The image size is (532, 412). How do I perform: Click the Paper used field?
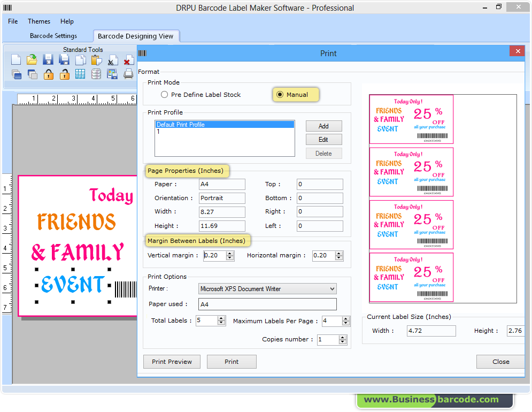click(x=267, y=304)
